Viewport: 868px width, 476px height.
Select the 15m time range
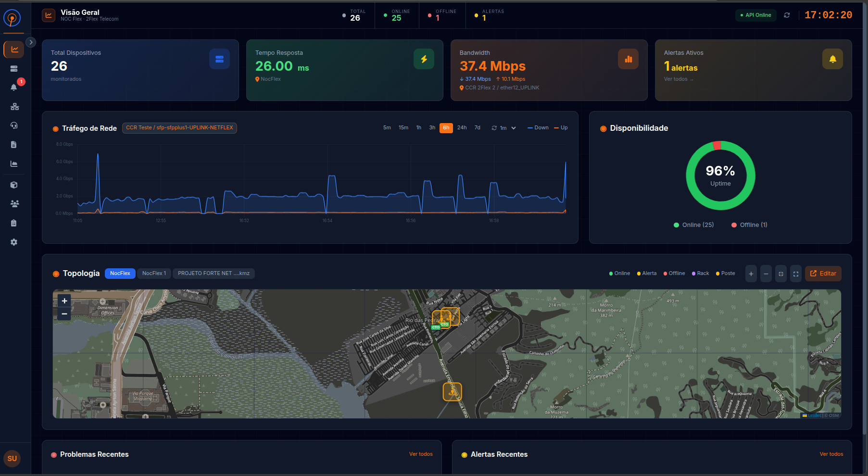tap(403, 128)
